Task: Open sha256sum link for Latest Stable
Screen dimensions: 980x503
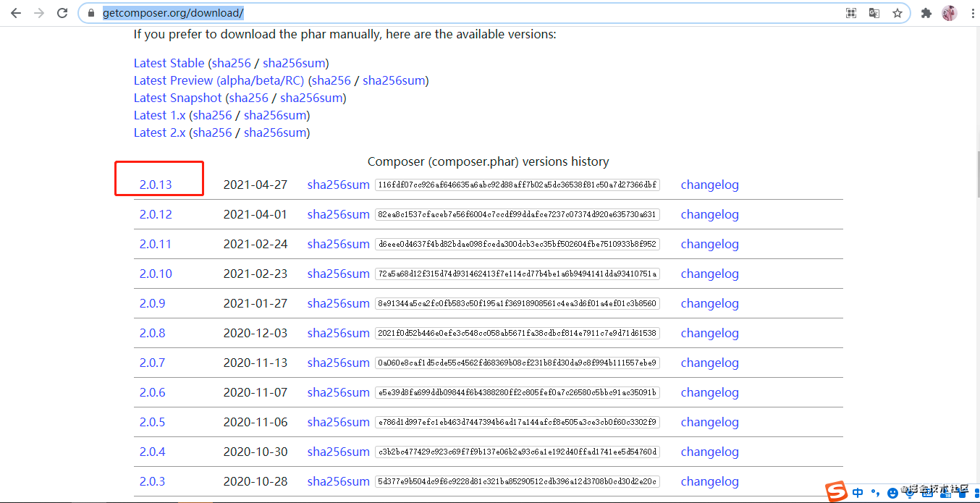Action: point(294,63)
